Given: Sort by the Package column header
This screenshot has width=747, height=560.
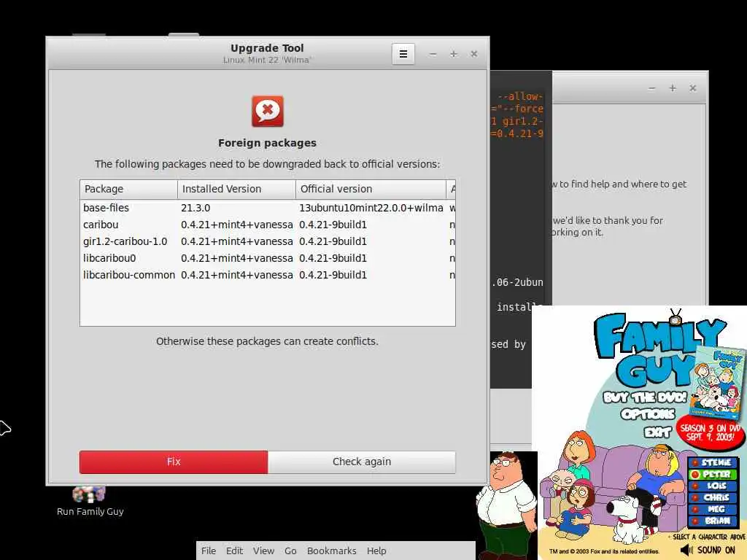Looking at the screenshot, I should click(x=128, y=189).
